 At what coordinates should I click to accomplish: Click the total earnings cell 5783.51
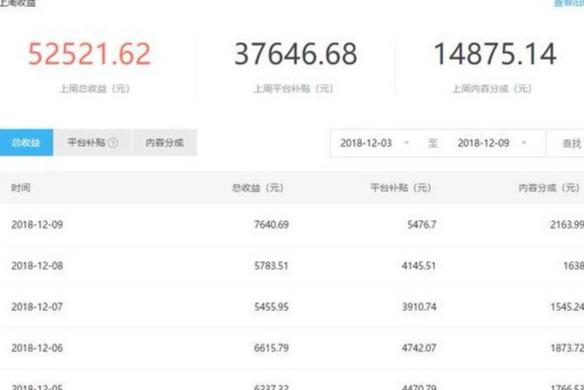[x=271, y=266]
